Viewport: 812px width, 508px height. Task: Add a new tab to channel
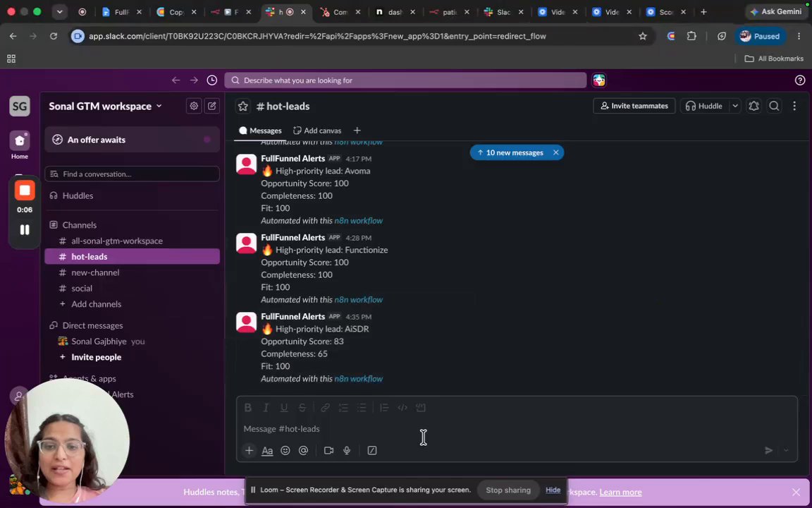tap(357, 131)
